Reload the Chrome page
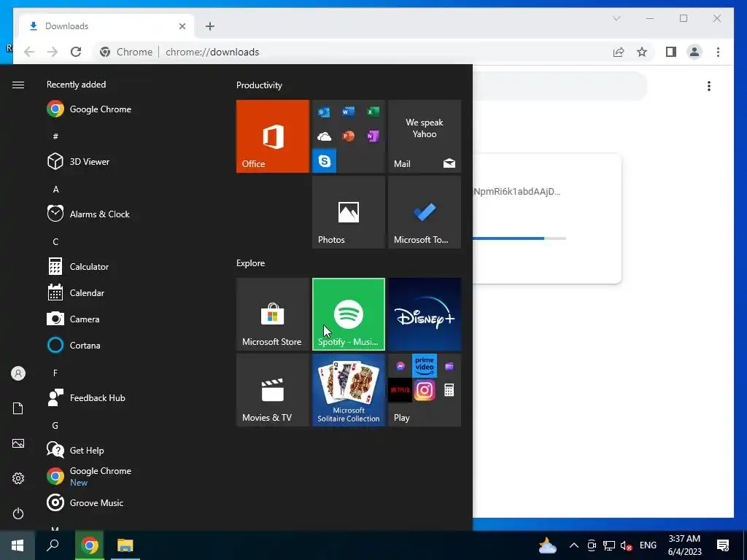Viewport: 747px width, 560px height. (76, 52)
